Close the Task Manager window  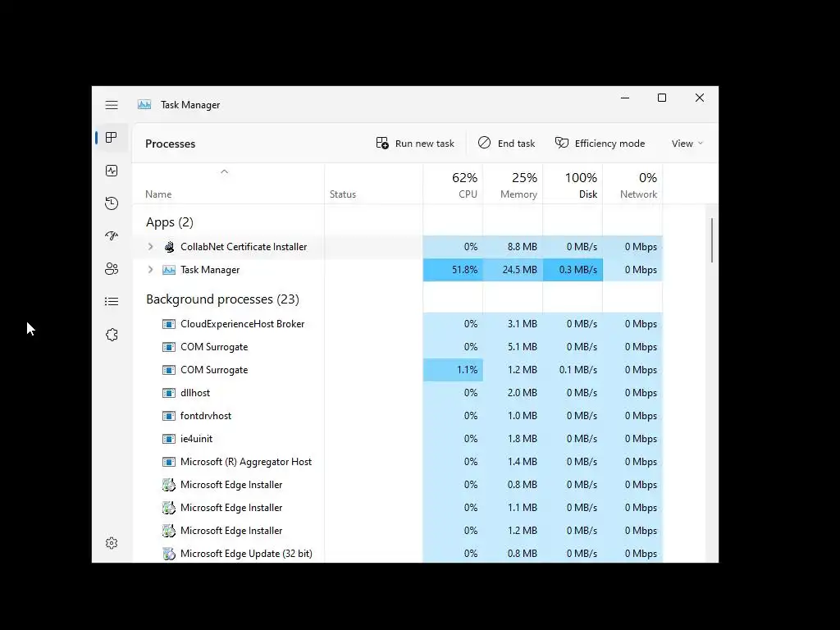[x=700, y=98]
